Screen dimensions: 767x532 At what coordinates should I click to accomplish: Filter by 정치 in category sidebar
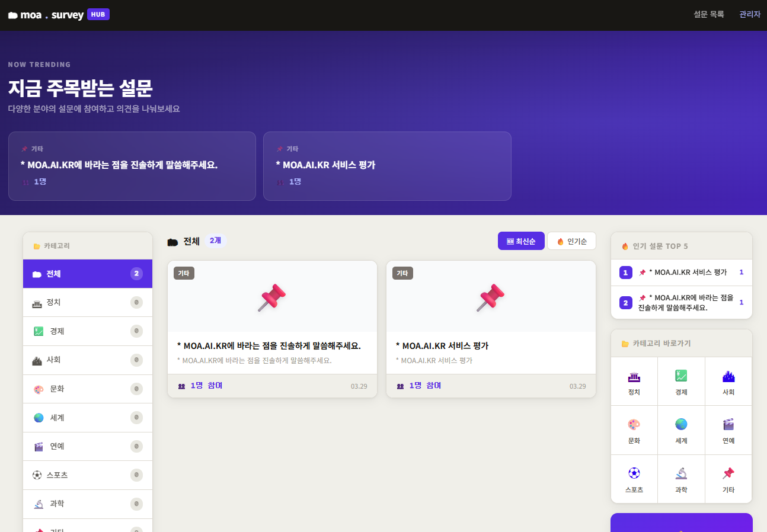point(88,303)
